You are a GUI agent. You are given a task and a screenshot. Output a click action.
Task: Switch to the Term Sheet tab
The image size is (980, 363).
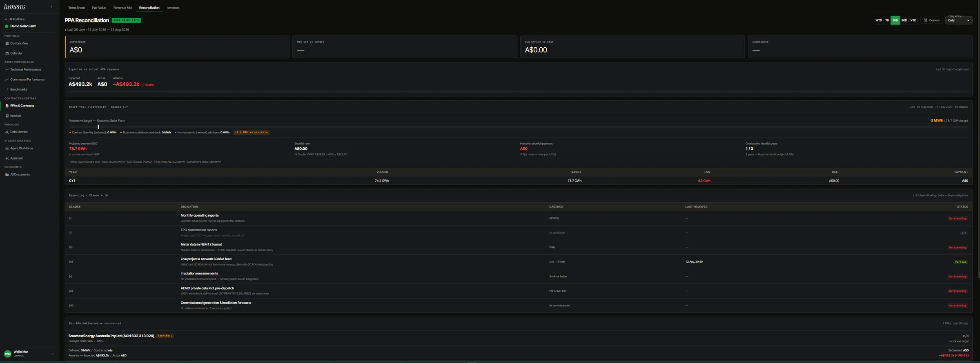pyautogui.click(x=77, y=8)
